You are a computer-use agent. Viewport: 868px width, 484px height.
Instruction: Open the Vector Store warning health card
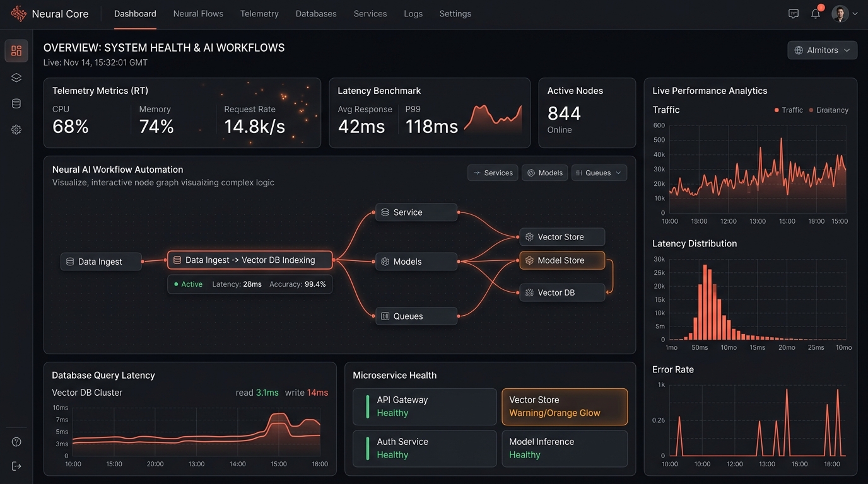tap(565, 406)
